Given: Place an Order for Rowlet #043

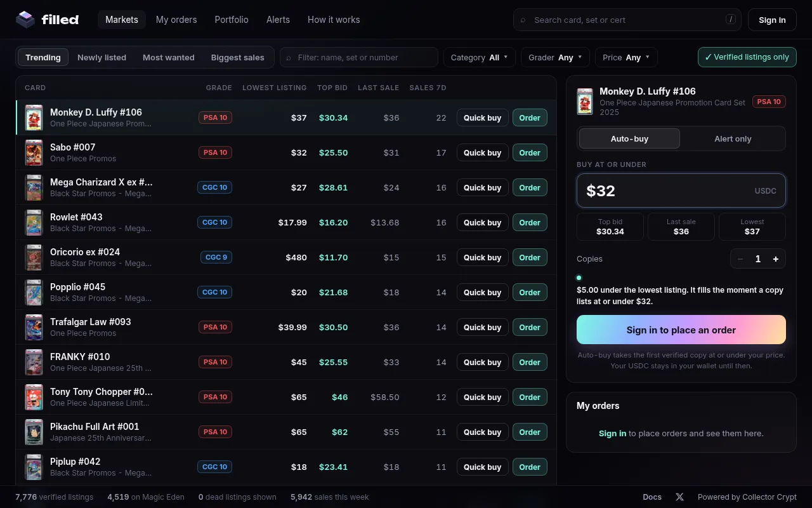Looking at the screenshot, I should 530,222.
